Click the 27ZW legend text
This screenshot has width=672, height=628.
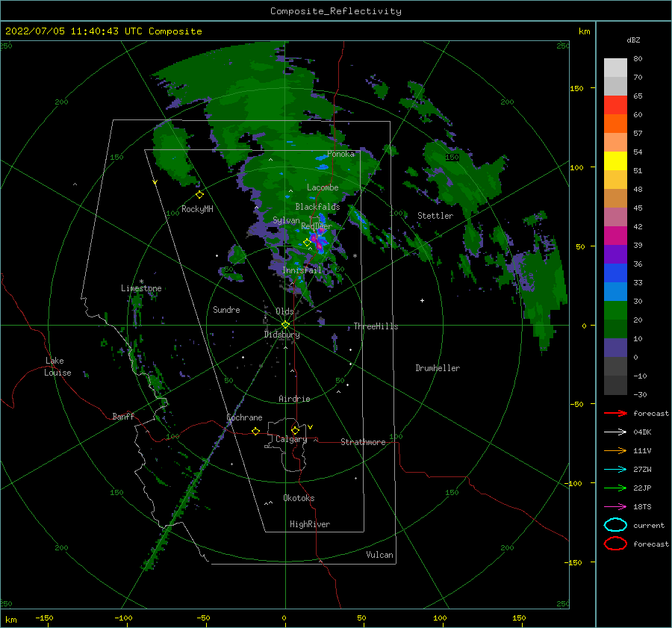click(x=642, y=470)
